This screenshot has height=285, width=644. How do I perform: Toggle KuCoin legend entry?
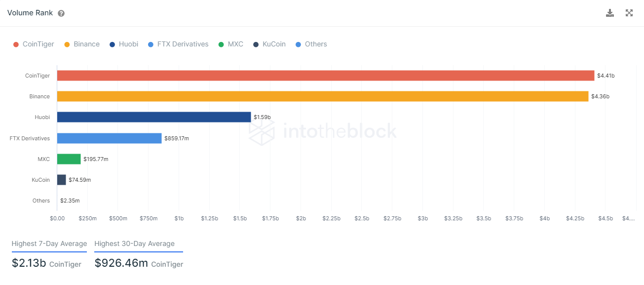(x=269, y=44)
